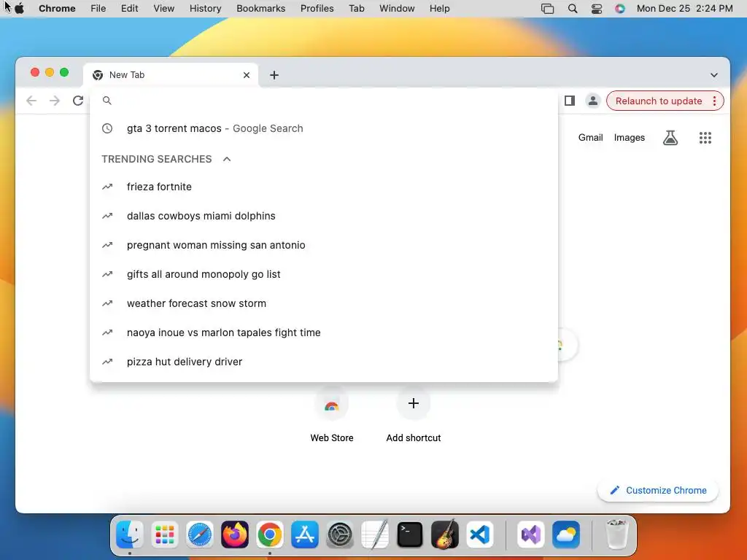
Task: Click the address bar input field
Action: tap(324, 101)
